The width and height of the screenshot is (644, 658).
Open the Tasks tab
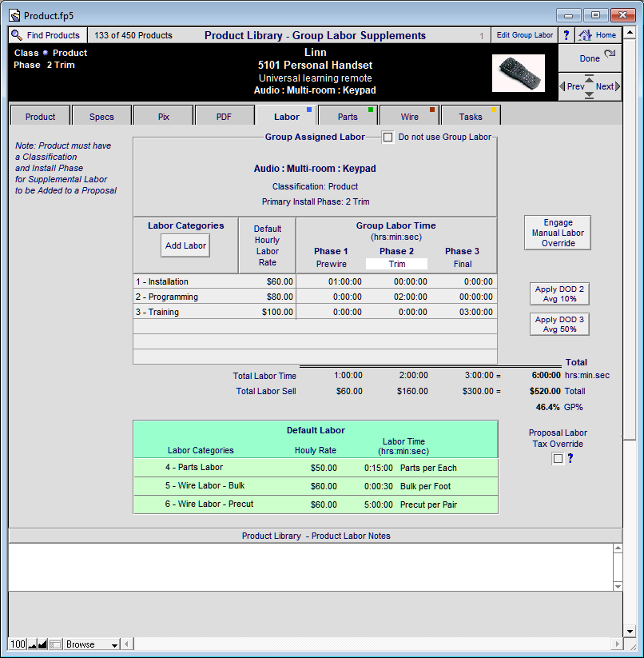[x=471, y=116]
